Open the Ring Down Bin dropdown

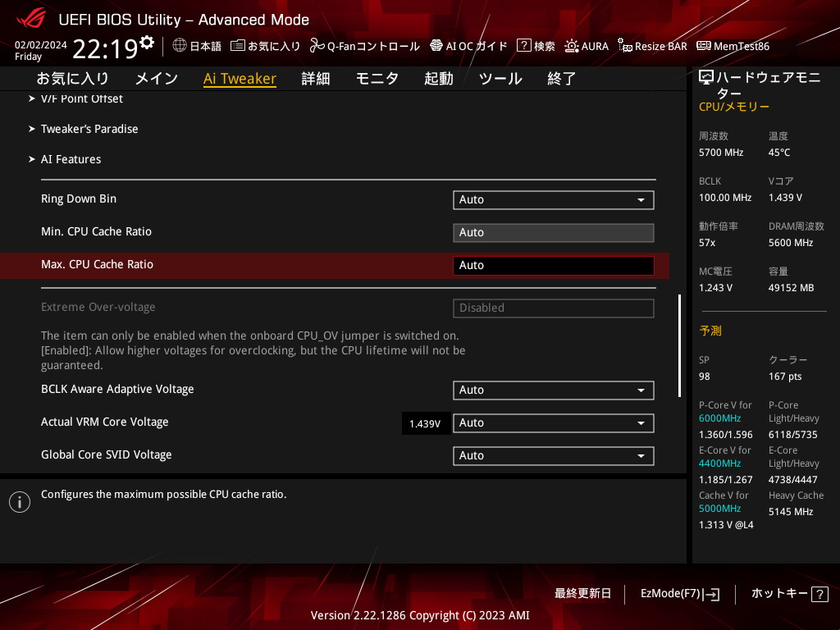(x=553, y=200)
